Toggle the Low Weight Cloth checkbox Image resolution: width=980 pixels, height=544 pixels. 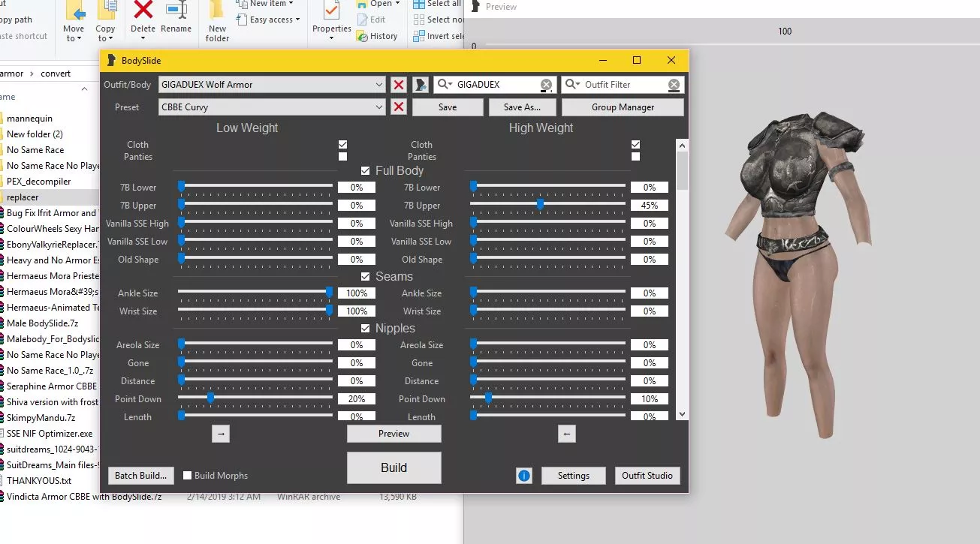pyautogui.click(x=343, y=145)
